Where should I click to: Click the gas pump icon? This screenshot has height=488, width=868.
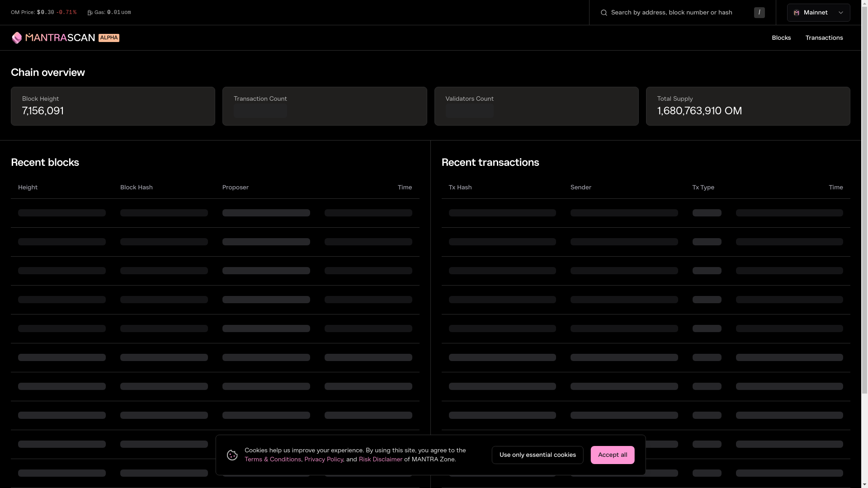(90, 13)
